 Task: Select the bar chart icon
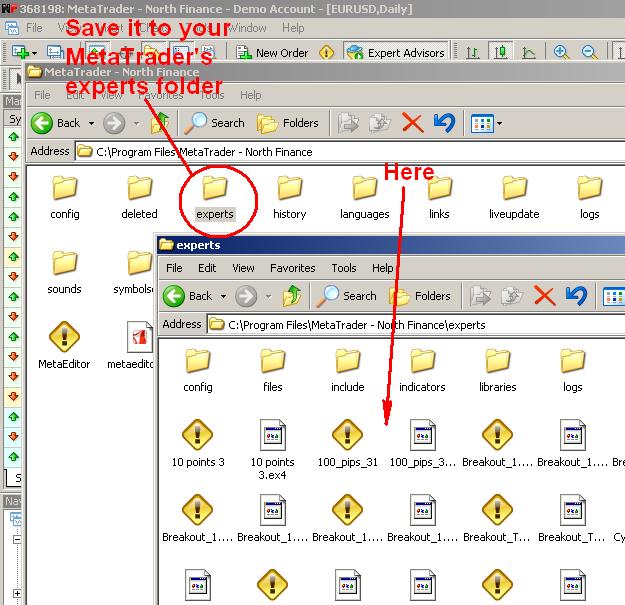pyautogui.click(x=473, y=53)
